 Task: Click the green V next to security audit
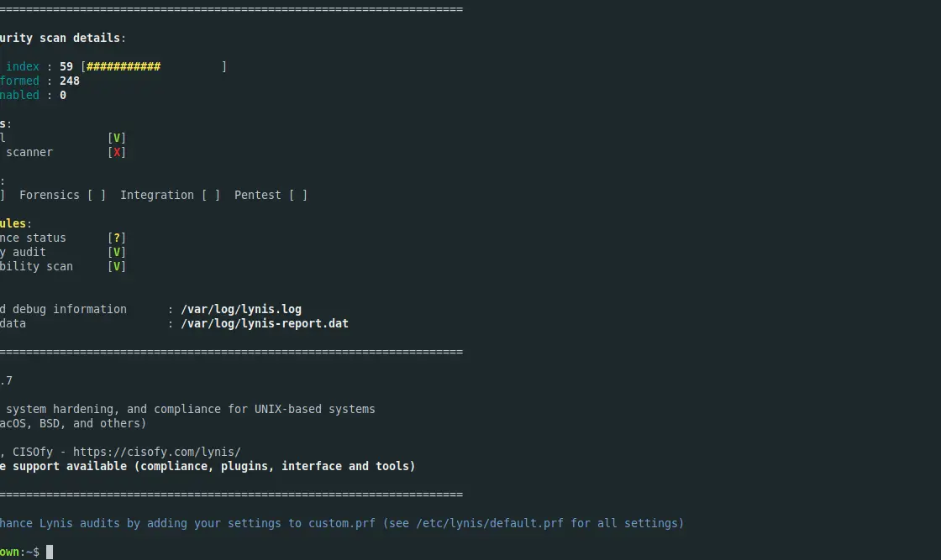117,253
